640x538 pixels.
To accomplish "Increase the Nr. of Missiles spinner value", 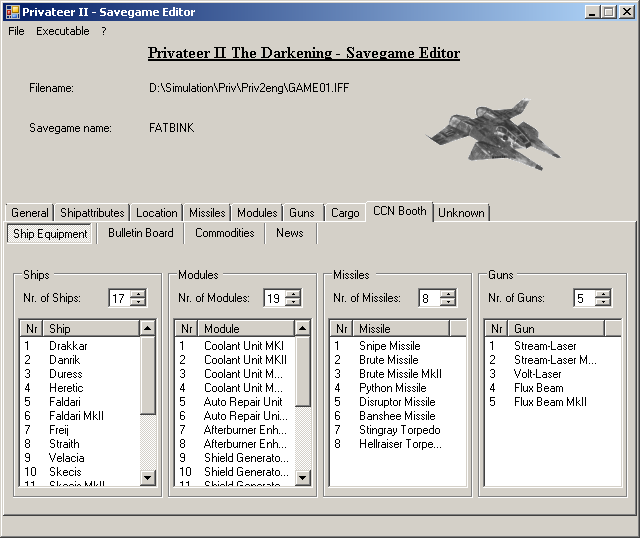I will coord(448,293).
